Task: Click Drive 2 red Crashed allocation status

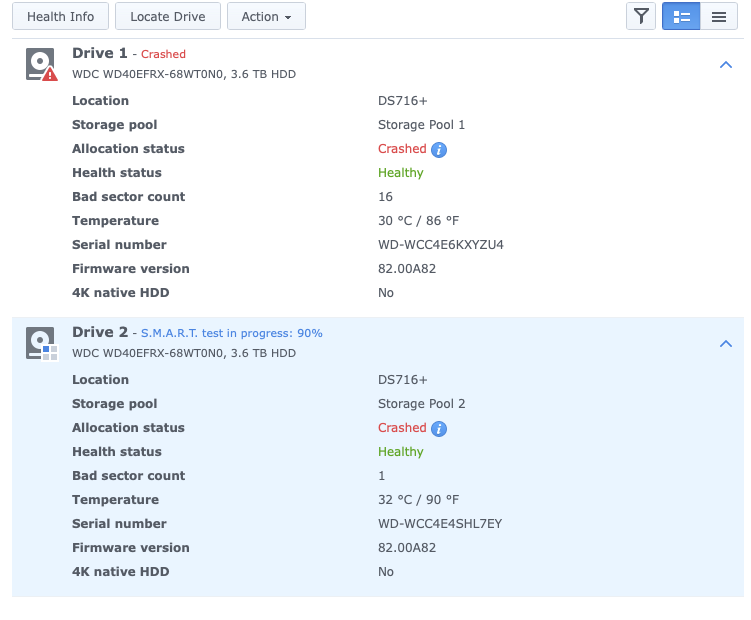Action: pos(402,428)
